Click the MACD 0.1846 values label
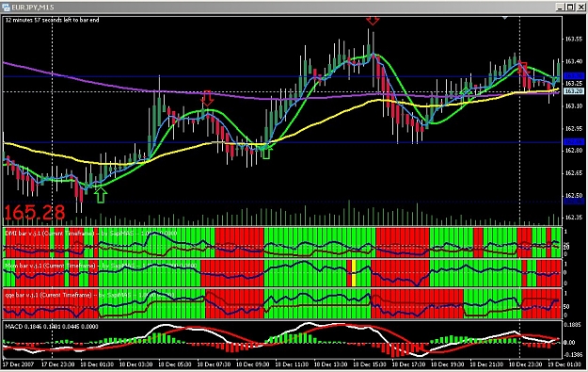 (x=52, y=327)
